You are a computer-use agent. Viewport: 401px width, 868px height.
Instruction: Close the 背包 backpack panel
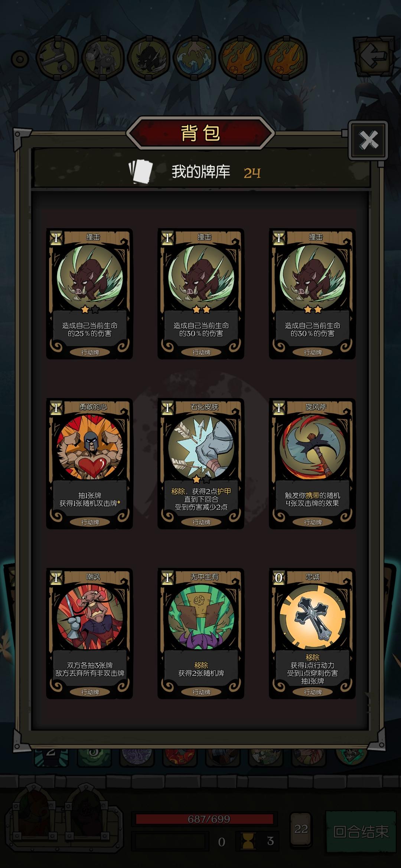point(368,140)
